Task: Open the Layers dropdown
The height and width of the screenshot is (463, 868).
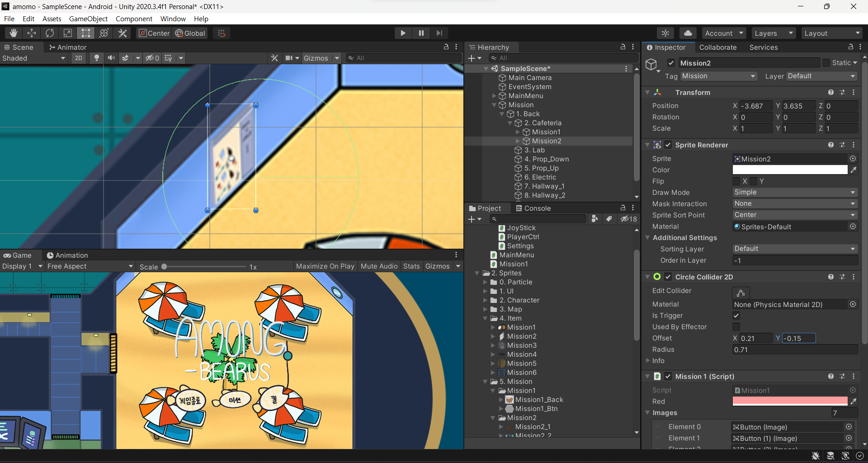Action: 774,33
